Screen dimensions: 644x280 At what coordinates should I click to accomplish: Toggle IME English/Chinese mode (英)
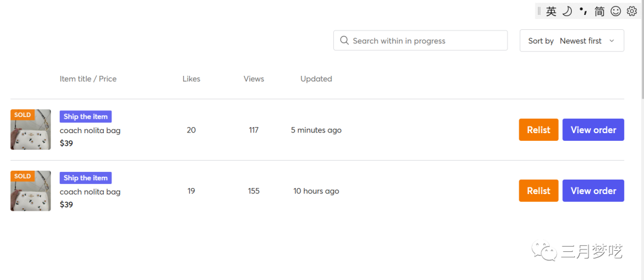(x=551, y=11)
